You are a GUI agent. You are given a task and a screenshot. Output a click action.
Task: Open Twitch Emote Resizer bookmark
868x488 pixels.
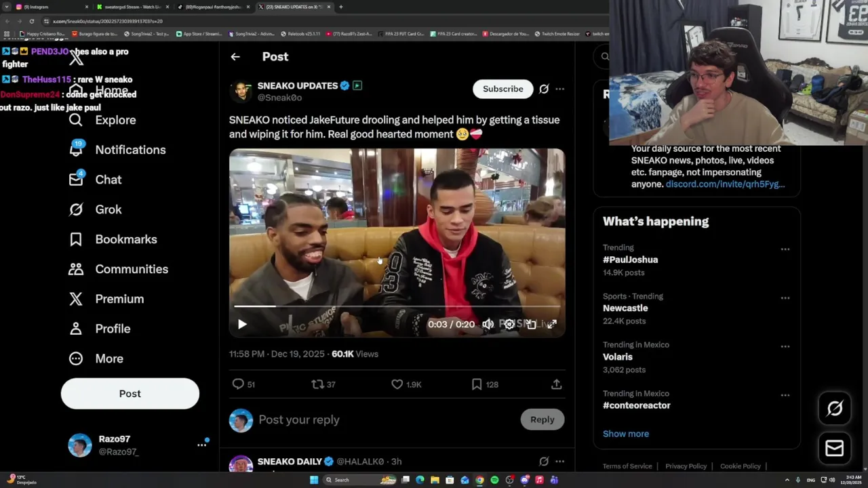(557, 34)
